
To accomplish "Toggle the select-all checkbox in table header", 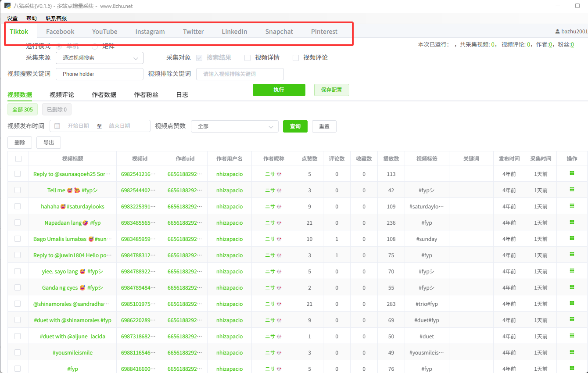I will (18, 159).
